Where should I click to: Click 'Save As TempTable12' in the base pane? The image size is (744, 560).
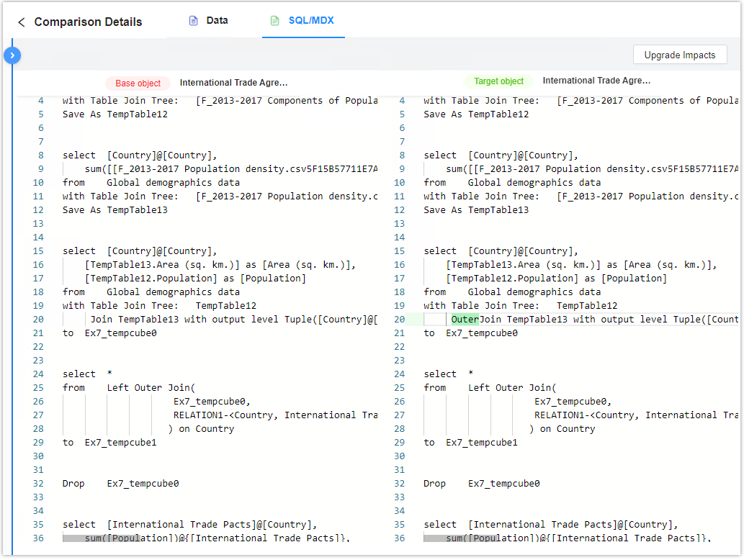115,114
